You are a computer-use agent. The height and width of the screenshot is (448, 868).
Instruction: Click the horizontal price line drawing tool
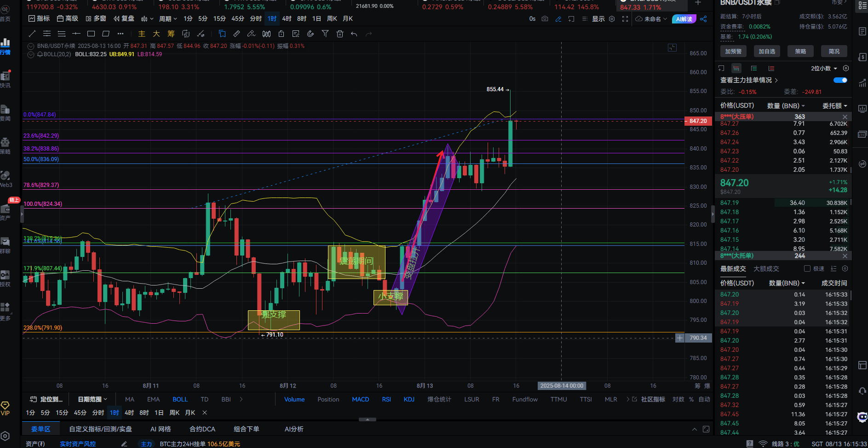(76, 34)
